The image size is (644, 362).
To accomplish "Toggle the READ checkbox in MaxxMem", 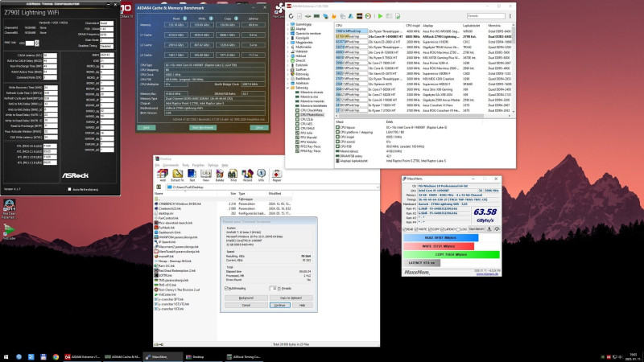I will [404, 229].
